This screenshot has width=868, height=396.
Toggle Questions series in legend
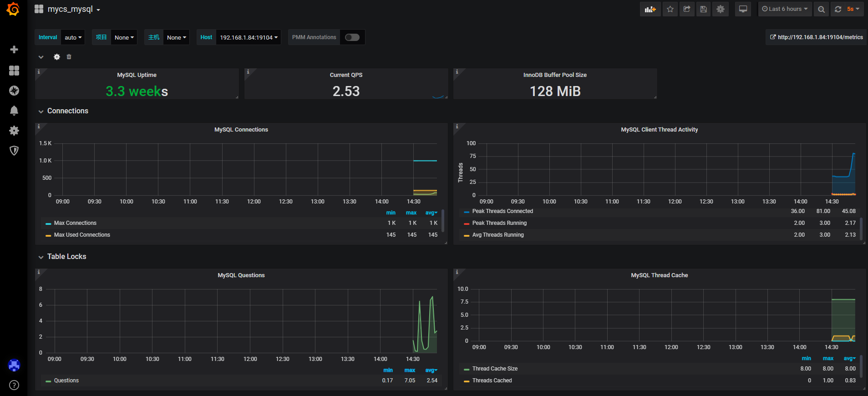point(66,381)
